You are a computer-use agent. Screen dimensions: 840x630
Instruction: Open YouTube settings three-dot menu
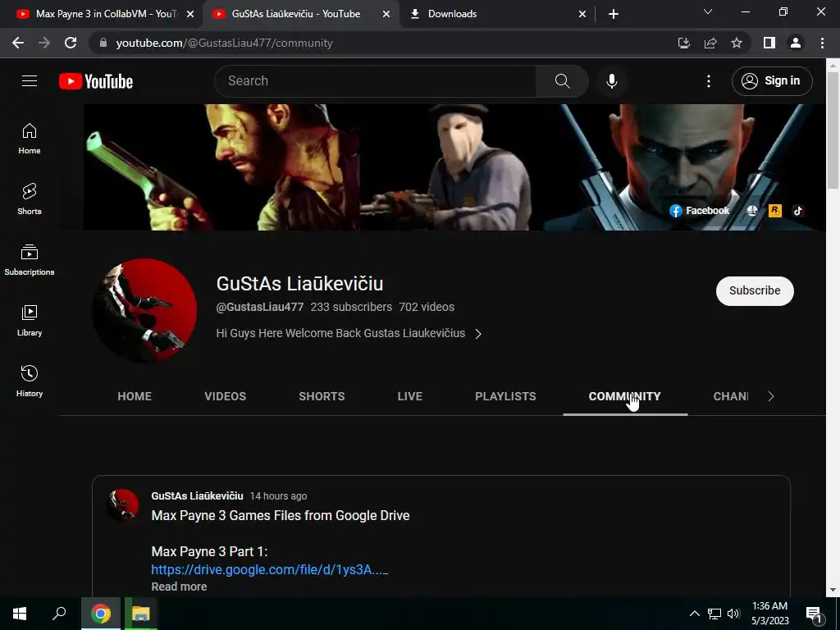coord(709,81)
